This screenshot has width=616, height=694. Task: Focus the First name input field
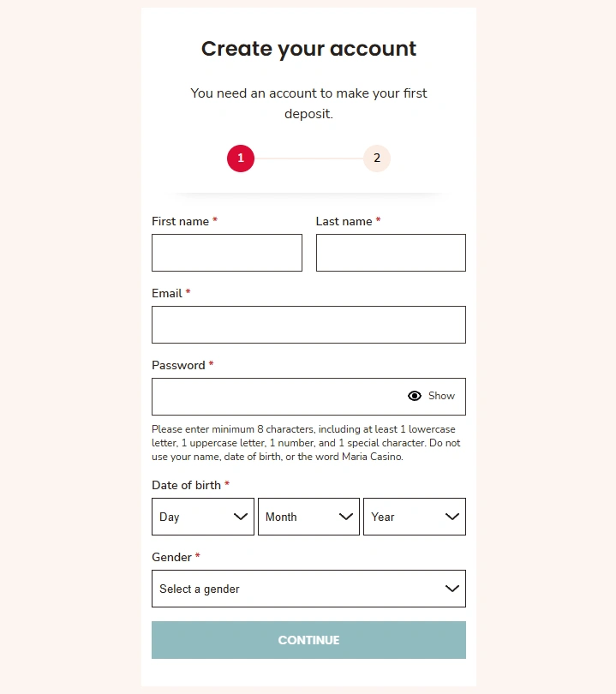pos(227,253)
